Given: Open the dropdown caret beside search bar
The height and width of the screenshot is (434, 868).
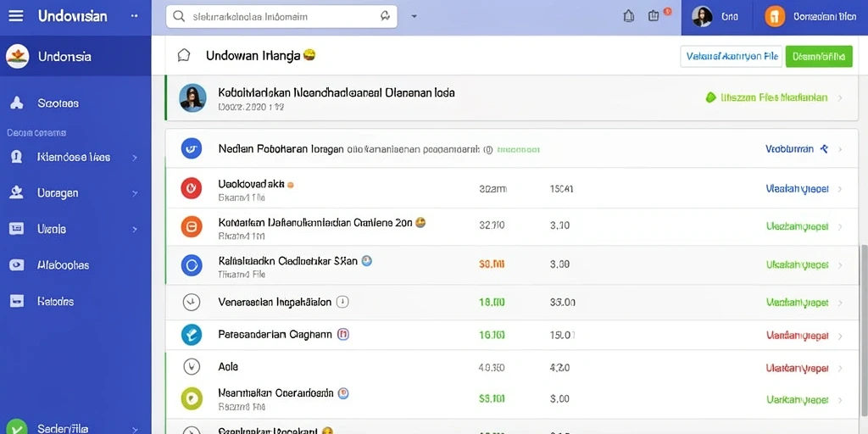Looking at the screenshot, I should tap(414, 17).
